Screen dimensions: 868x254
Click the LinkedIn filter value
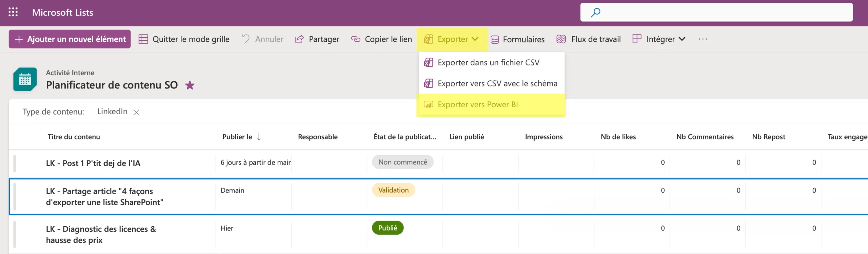pyautogui.click(x=112, y=112)
